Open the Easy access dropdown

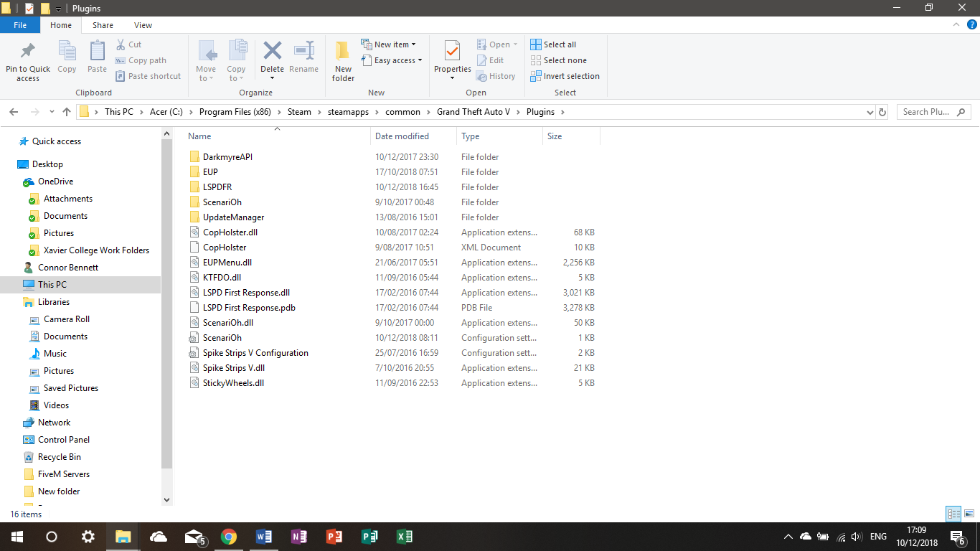[391, 60]
